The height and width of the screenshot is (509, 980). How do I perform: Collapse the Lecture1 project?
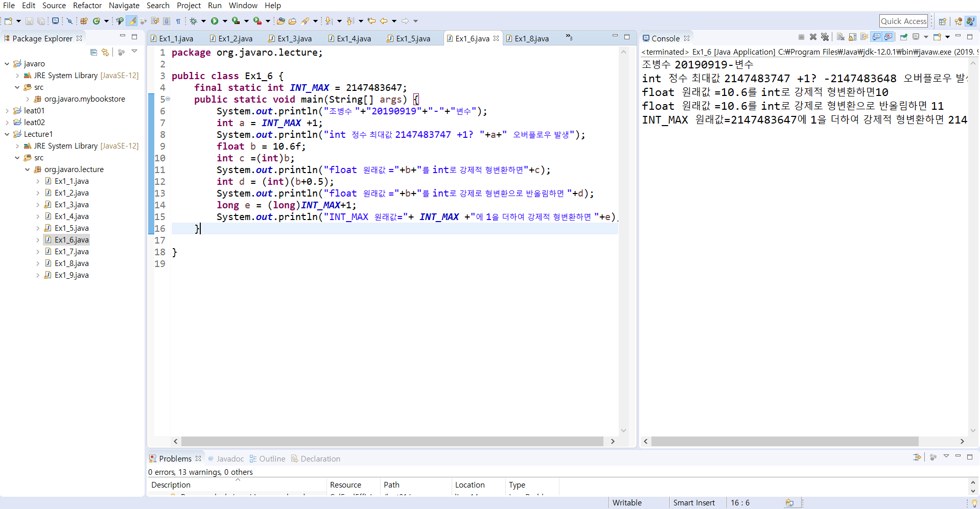click(x=7, y=134)
